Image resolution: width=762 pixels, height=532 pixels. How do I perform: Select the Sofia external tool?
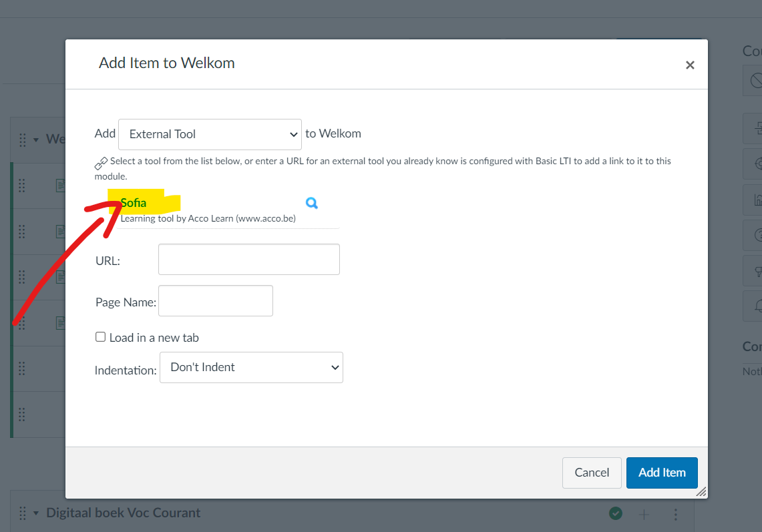pyautogui.click(x=133, y=203)
